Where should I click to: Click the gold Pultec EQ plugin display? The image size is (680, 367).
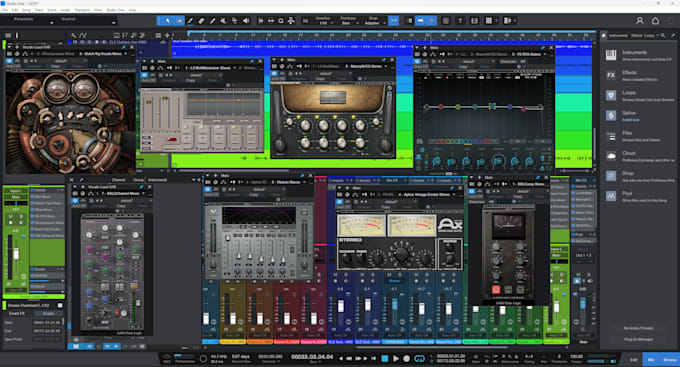coord(333,97)
